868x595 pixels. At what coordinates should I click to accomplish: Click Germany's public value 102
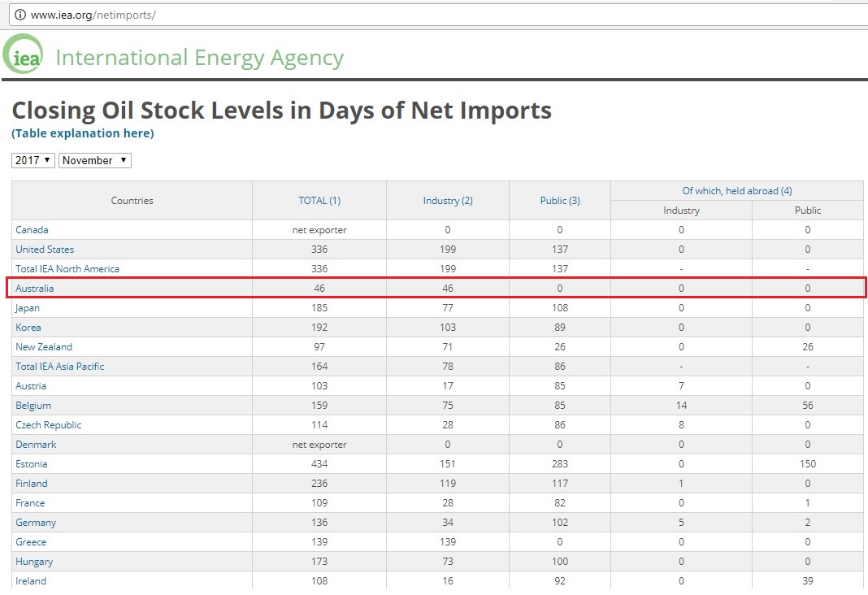coord(560,523)
